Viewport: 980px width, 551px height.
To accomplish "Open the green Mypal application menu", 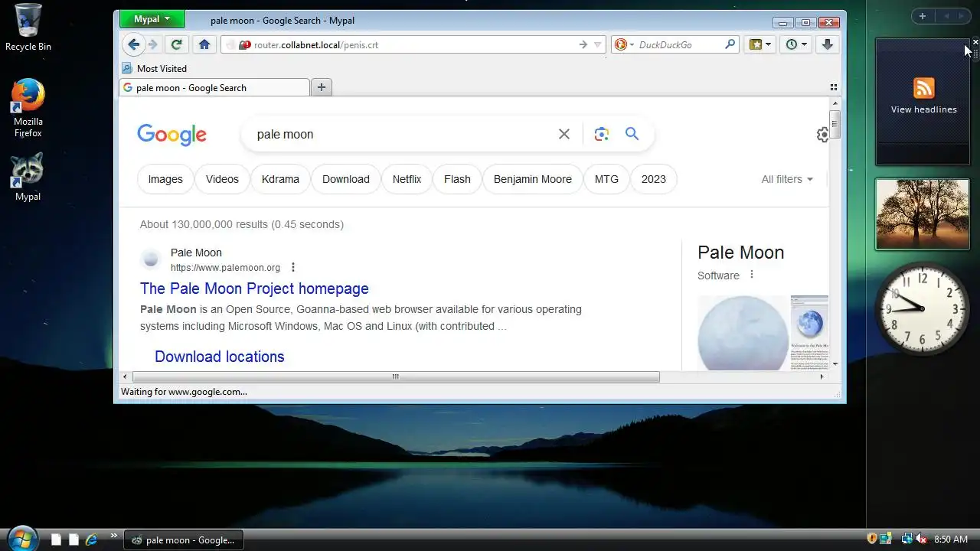I will (152, 19).
